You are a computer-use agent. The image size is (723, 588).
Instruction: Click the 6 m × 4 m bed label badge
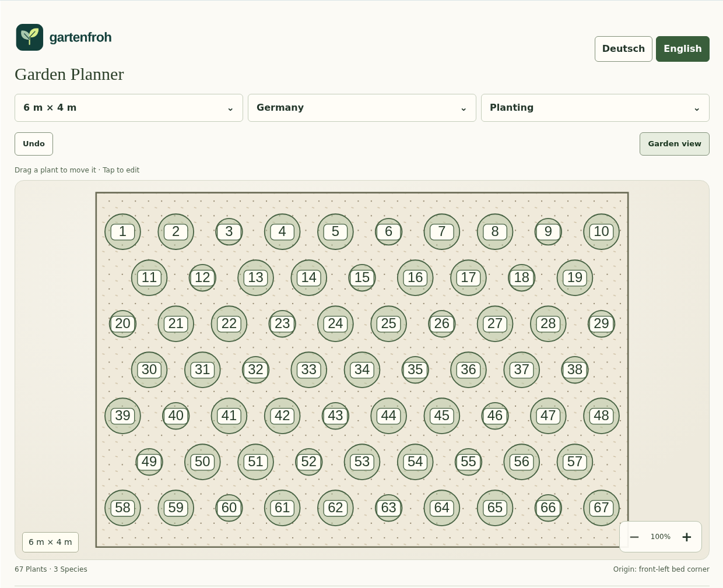point(50,542)
